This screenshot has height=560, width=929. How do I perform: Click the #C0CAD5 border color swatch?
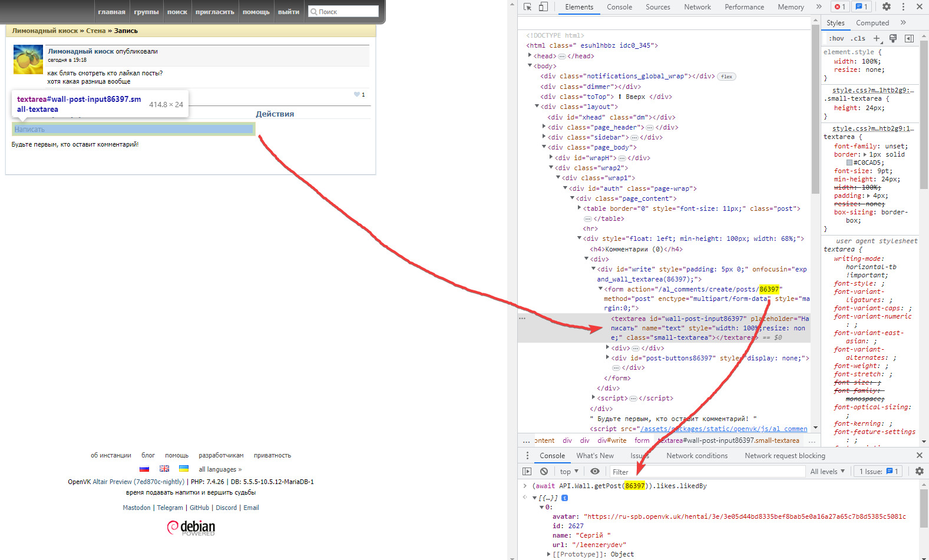pyautogui.click(x=849, y=163)
